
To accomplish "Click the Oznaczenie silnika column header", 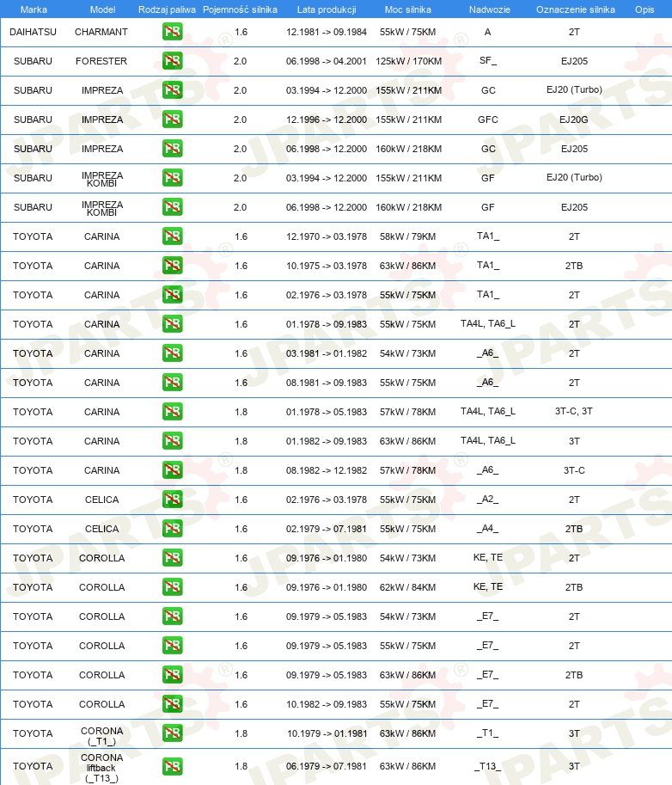I will coord(576,9).
